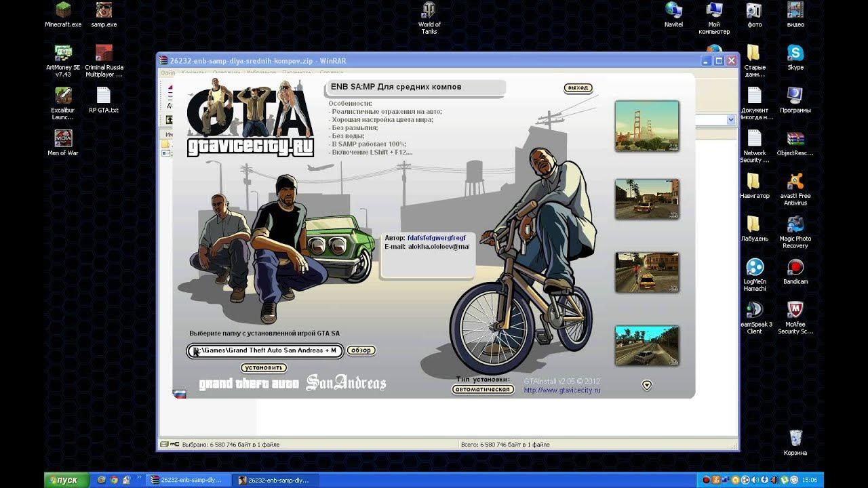
Task: Select the Magic Photo Recovery icon
Action: [x=795, y=232]
